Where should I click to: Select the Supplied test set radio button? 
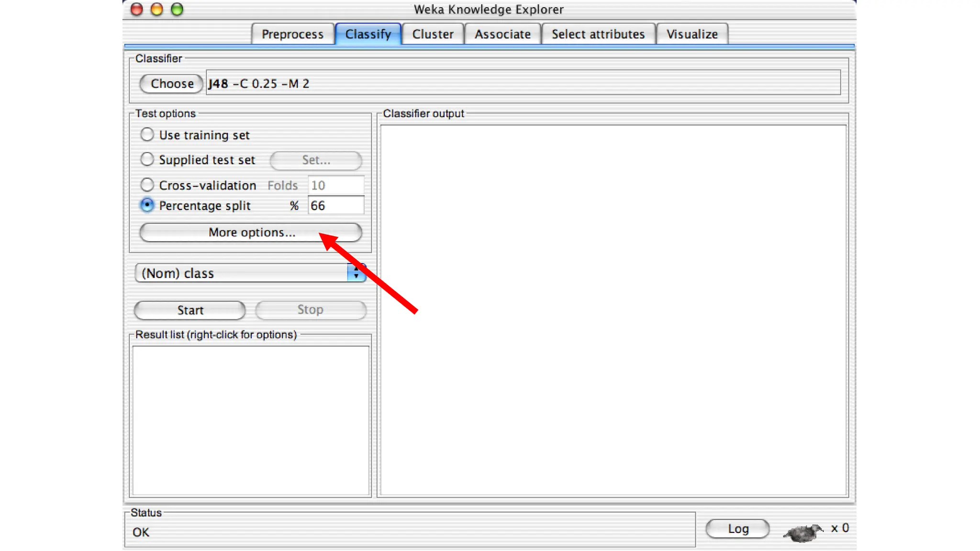pyautogui.click(x=147, y=159)
